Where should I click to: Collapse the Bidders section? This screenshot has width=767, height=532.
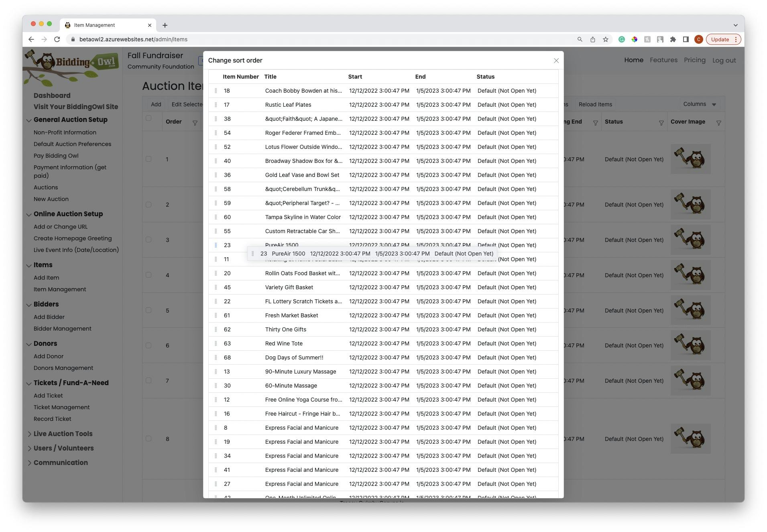29,305
